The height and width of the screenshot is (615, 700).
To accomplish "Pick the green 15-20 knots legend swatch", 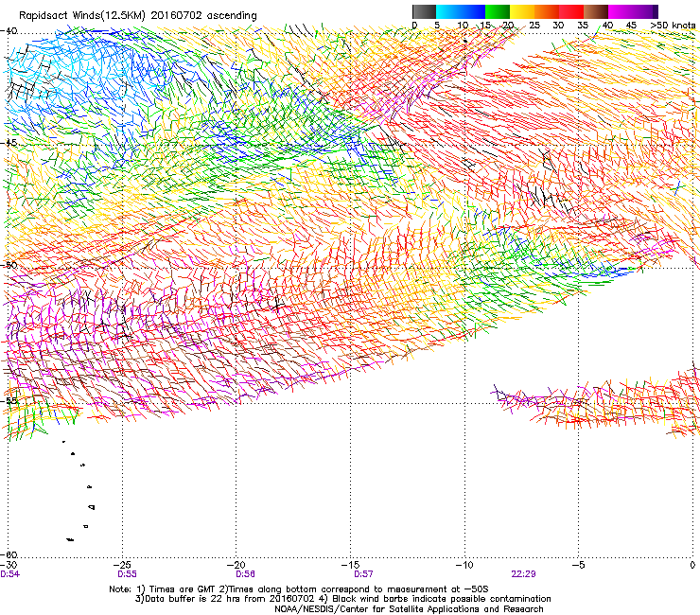I will tap(498, 12).
